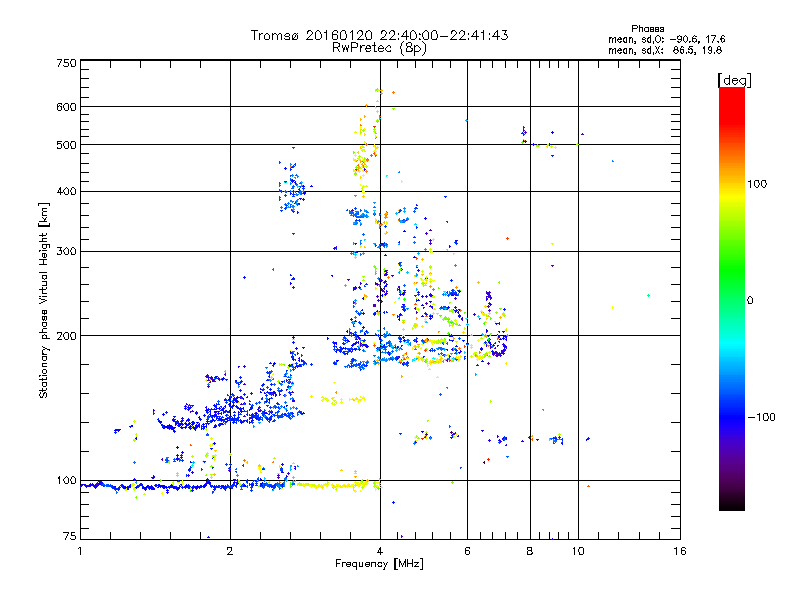
Task: Click the y-axis tick label "300"
Action: pos(66,251)
